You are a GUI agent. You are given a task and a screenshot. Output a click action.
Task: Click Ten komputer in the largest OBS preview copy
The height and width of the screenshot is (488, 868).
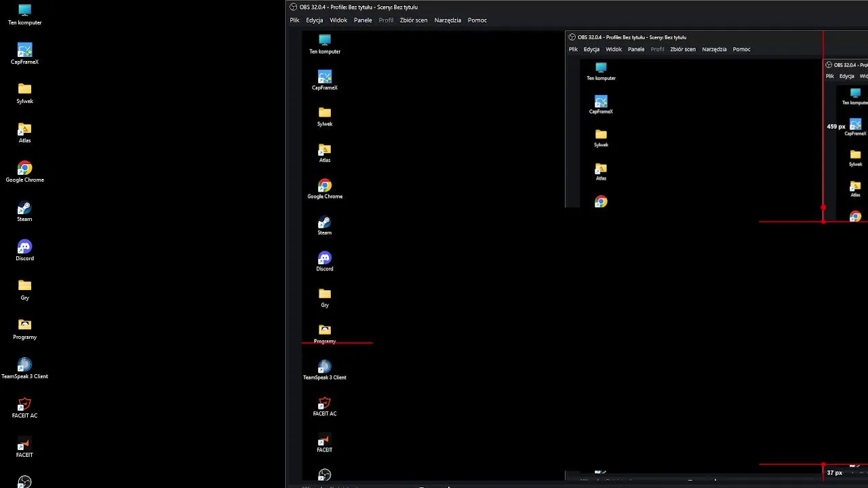pos(325,44)
